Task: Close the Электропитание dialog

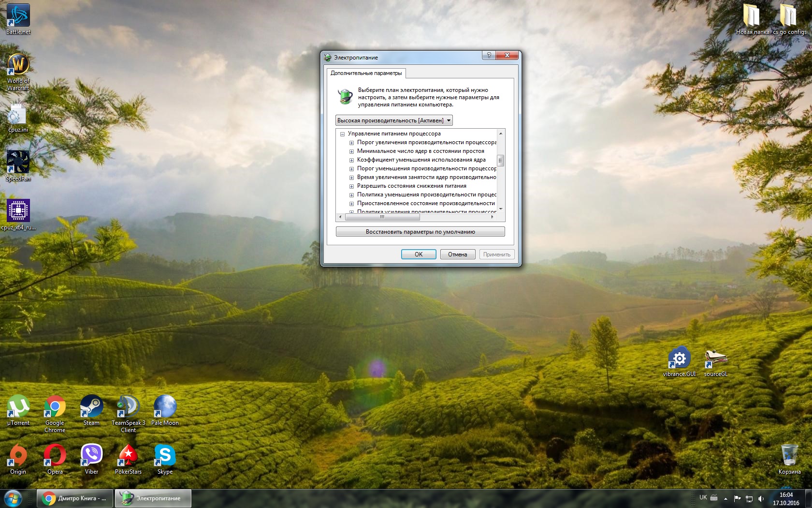Action: coord(507,55)
